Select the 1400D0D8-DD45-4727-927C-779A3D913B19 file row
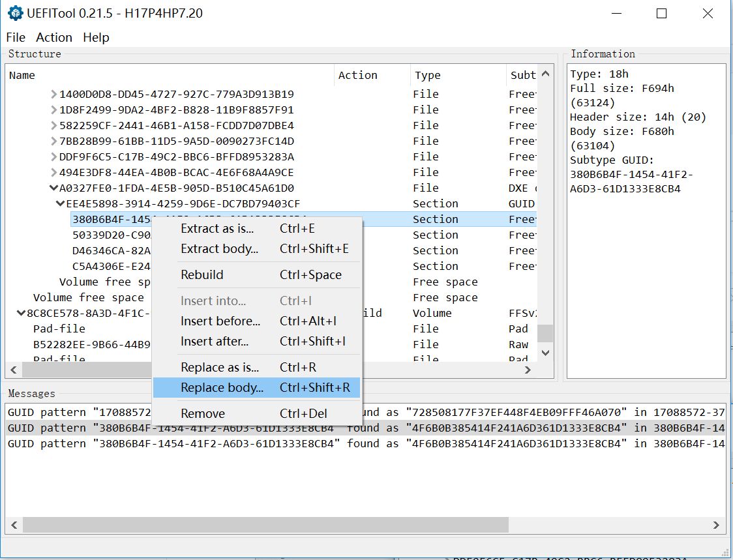The width and height of the screenshot is (733, 560). (x=271, y=95)
